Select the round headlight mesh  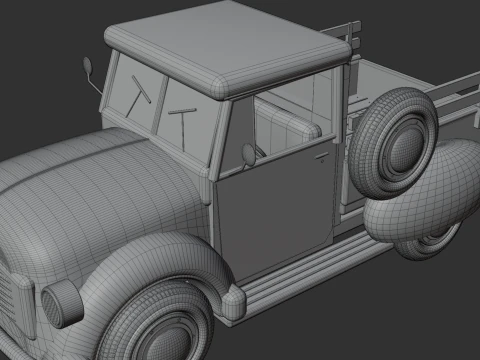53,307
